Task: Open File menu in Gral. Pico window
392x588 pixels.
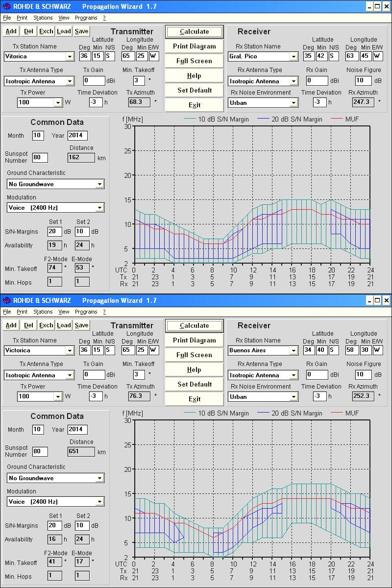Action: [7, 18]
